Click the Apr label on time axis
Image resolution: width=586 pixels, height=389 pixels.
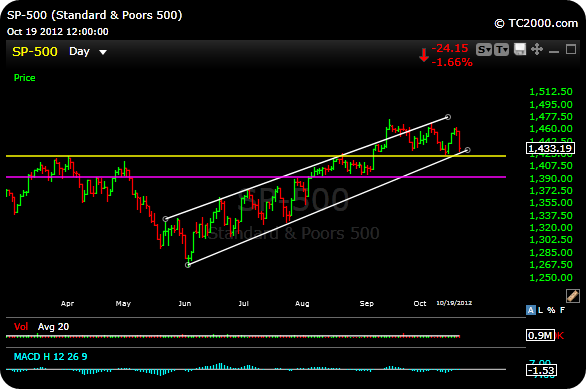tap(67, 303)
